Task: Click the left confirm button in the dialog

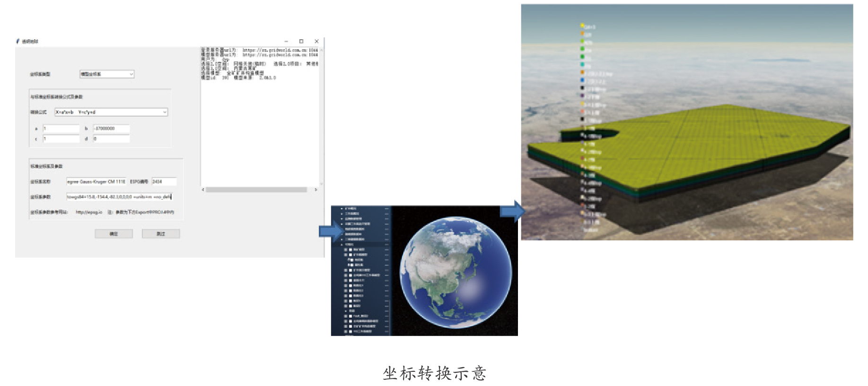Action: (x=114, y=234)
